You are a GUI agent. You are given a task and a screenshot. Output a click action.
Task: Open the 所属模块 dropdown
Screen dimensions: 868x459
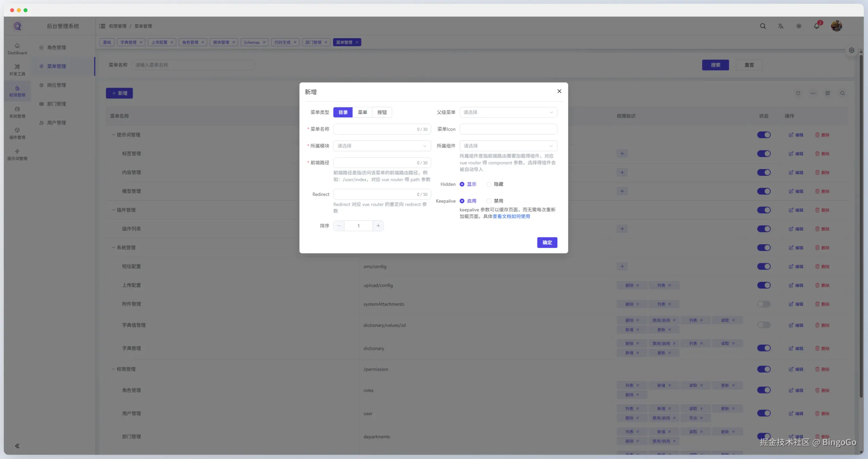point(382,146)
